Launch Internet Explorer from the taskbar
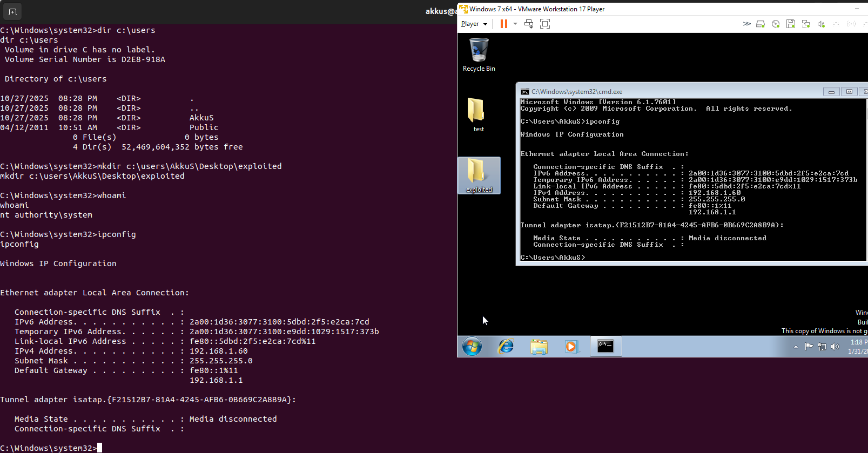The height and width of the screenshot is (453, 868). click(x=506, y=346)
